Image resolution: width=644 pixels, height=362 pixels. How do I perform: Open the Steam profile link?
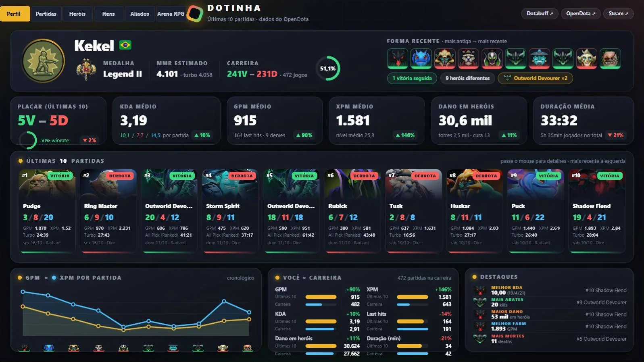point(619,13)
